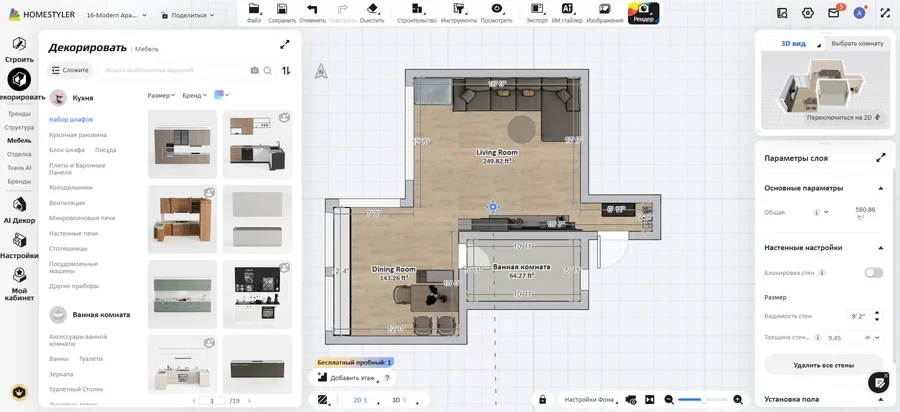Click the zoom-in magnifier icon

point(739,400)
